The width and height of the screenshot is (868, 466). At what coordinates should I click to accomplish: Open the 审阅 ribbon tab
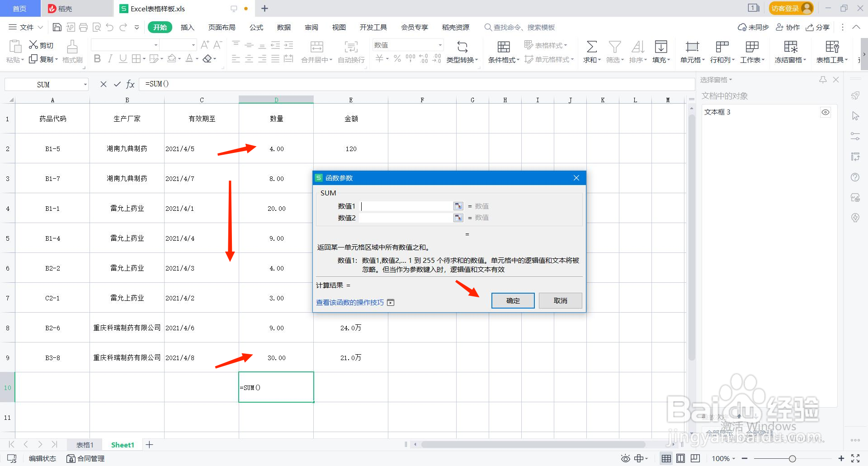click(x=311, y=27)
